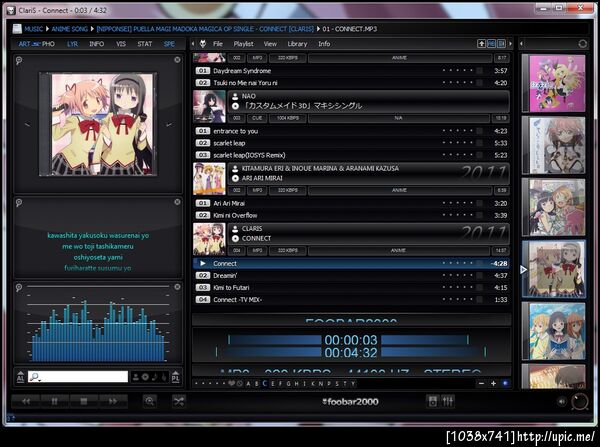Open the View menu
The image size is (600, 447).
[270, 44]
